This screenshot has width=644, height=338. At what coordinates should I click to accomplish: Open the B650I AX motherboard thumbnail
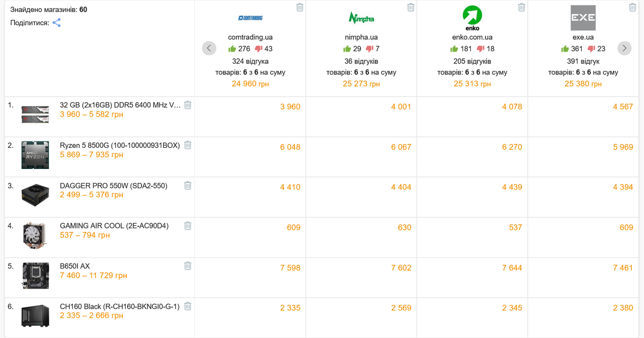point(35,276)
